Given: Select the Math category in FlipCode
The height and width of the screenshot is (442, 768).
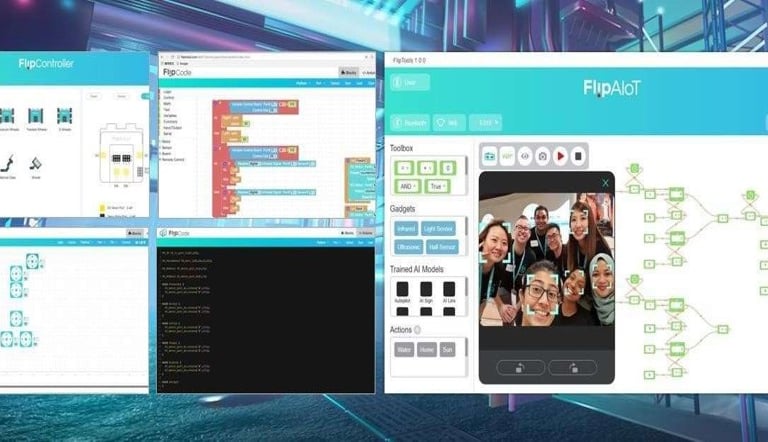Looking at the screenshot, I should point(168,103).
